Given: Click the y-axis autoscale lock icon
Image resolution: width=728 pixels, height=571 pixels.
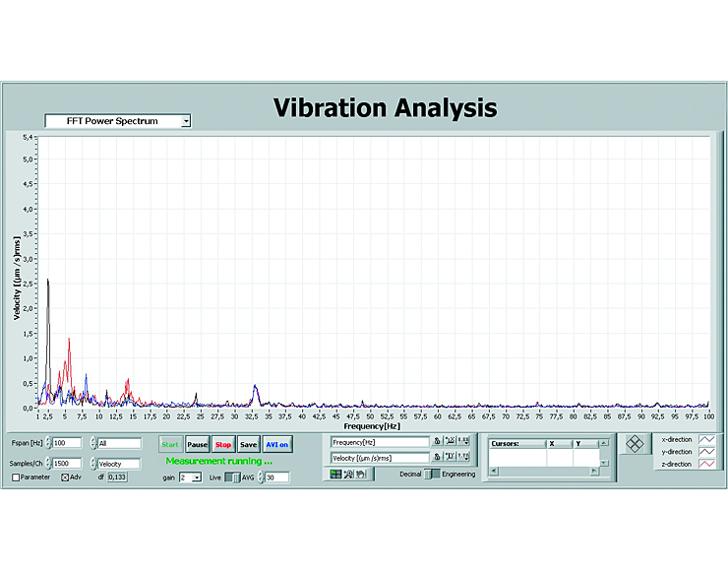Looking at the screenshot, I should pos(437,458).
